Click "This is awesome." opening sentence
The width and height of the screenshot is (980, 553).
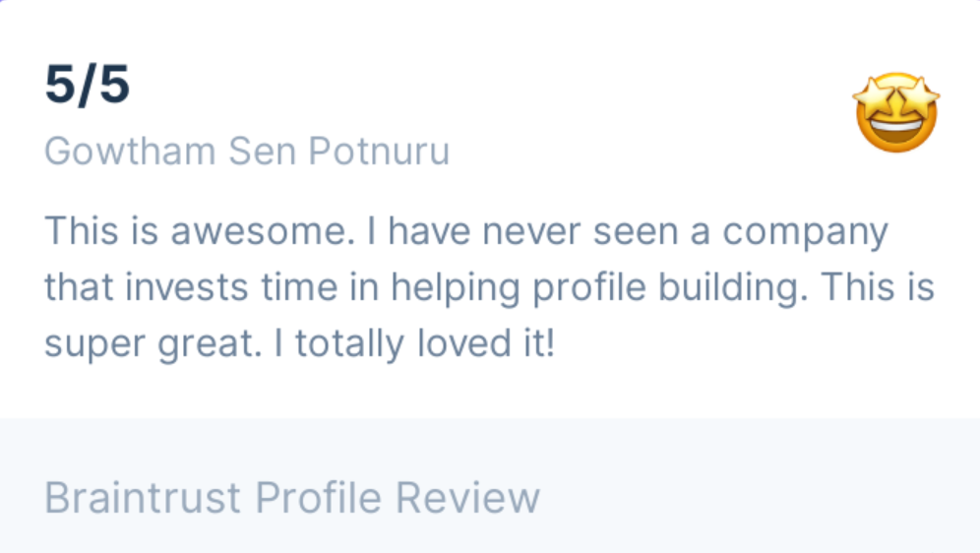pos(200,230)
